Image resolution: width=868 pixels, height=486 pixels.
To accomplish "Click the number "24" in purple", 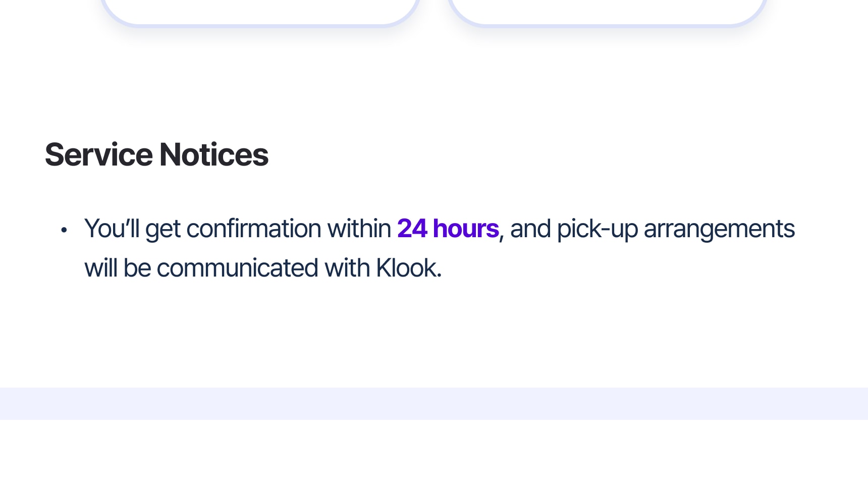I will [x=412, y=229].
